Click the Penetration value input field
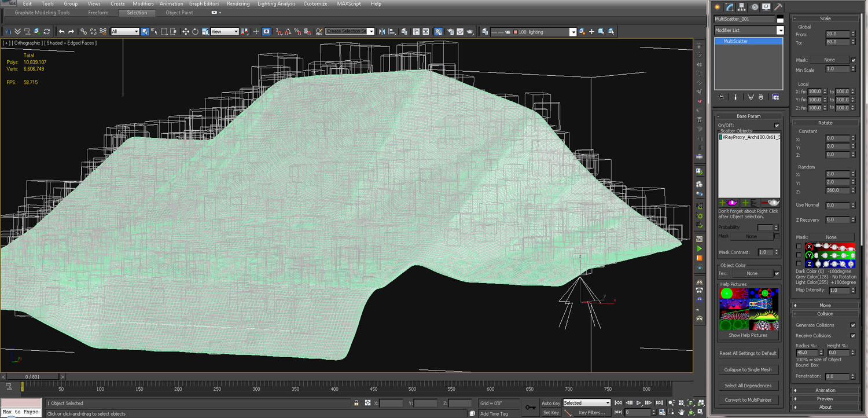The image size is (868, 418). point(837,376)
